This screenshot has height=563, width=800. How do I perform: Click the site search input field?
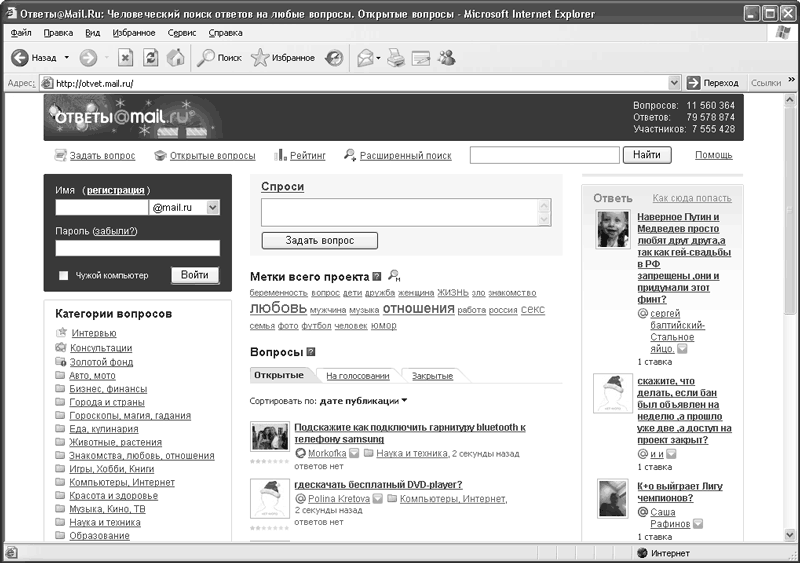(x=544, y=155)
